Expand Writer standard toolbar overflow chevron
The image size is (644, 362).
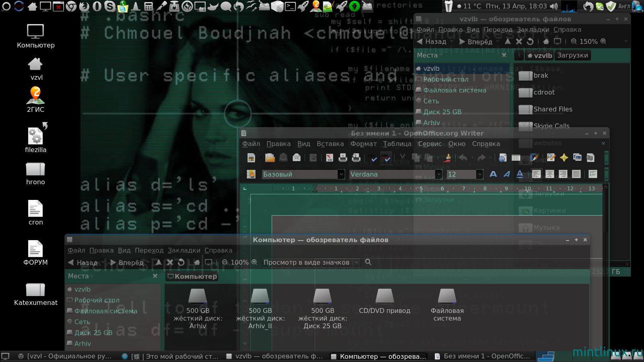pyautogui.click(x=607, y=158)
